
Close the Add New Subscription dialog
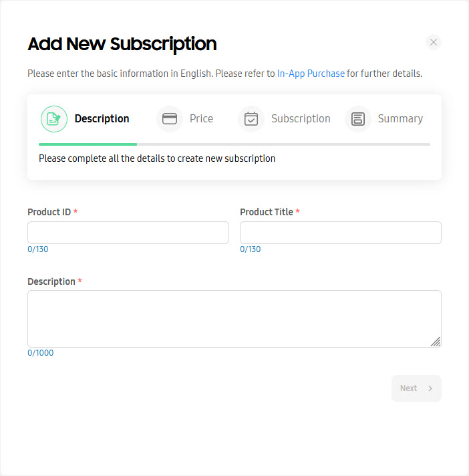pos(433,42)
